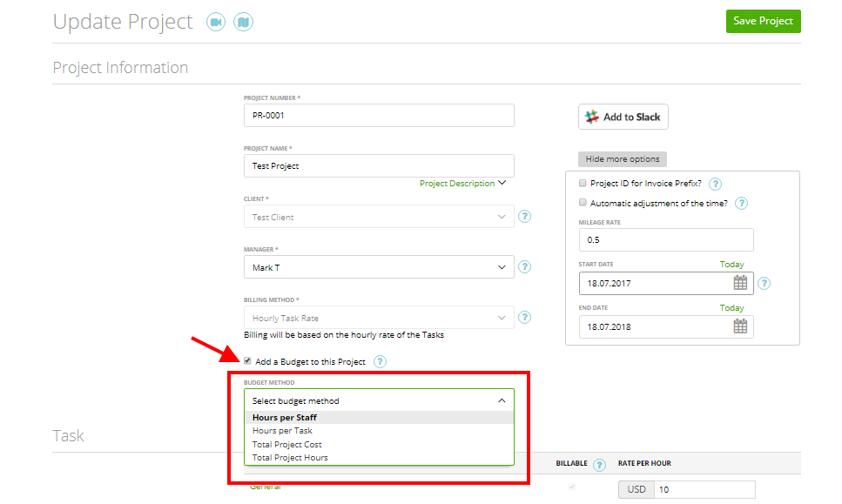Expand the Project Description section
The height and width of the screenshot is (504, 842).
click(462, 183)
